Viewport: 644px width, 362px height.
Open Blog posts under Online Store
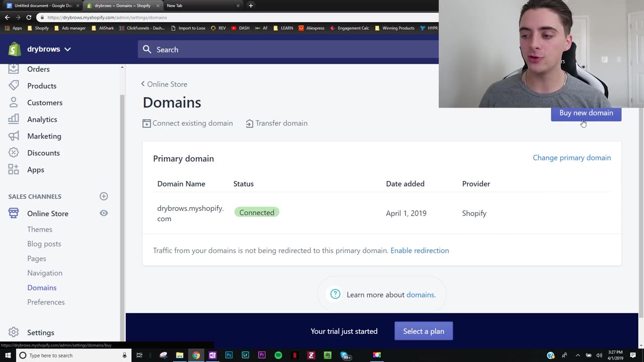tap(44, 244)
